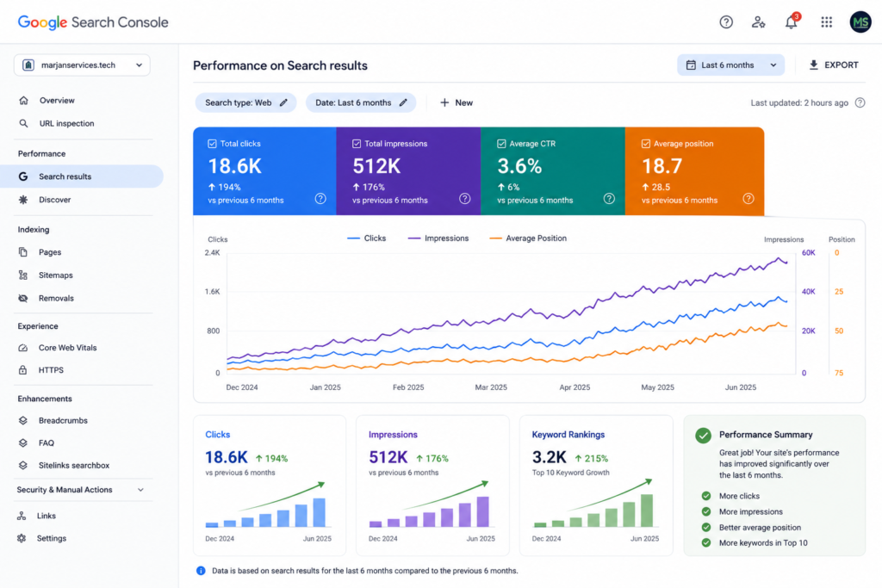Click the Search type: Web filter chip
The height and width of the screenshot is (588, 882).
coord(245,102)
